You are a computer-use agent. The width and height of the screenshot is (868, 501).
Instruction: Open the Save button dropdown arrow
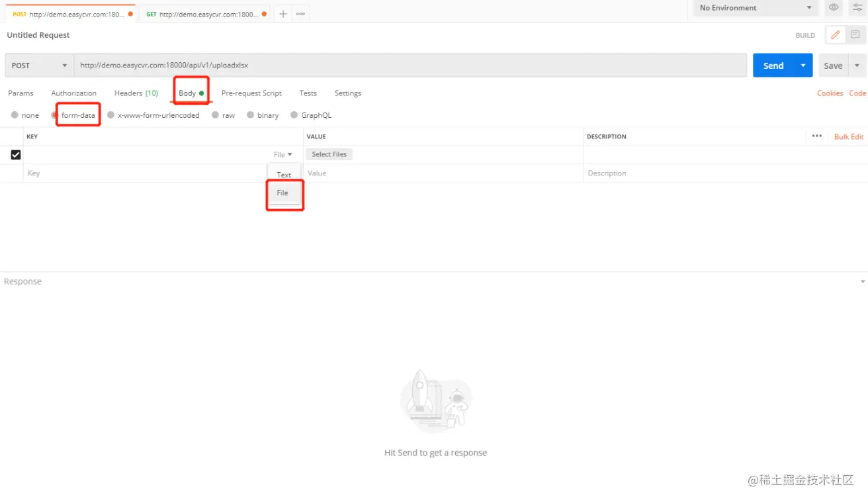point(857,66)
